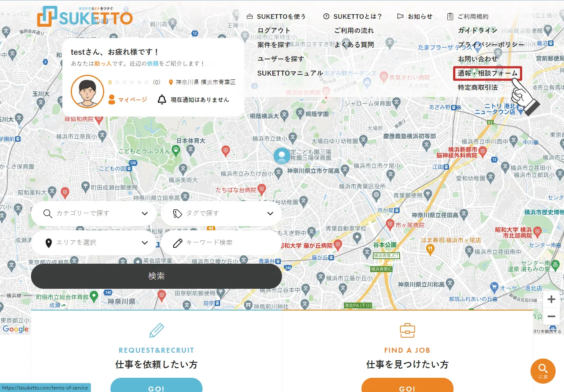The width and height of the screenshot is (564, 392).
Task: Click the 仕事を見つけたい方 heading
Action: coord(408,364)
